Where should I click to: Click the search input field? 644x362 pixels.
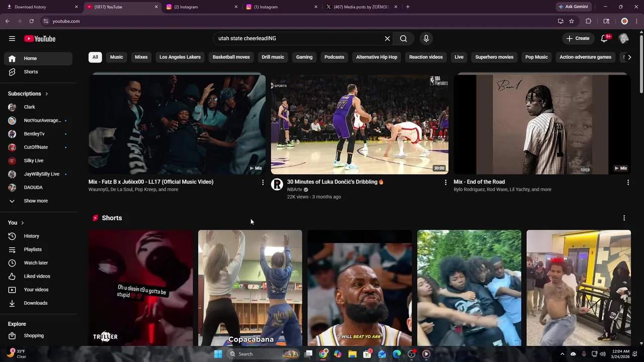pyautogui.click(x=299, y=38)
